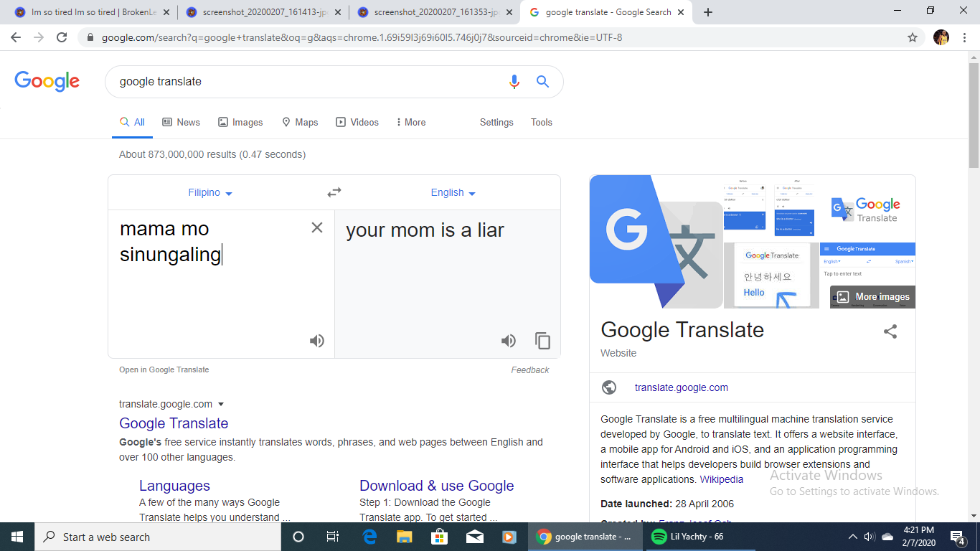980x551 pixels.
Task: Bookmark this page with star icon
Action: [913, 37]
